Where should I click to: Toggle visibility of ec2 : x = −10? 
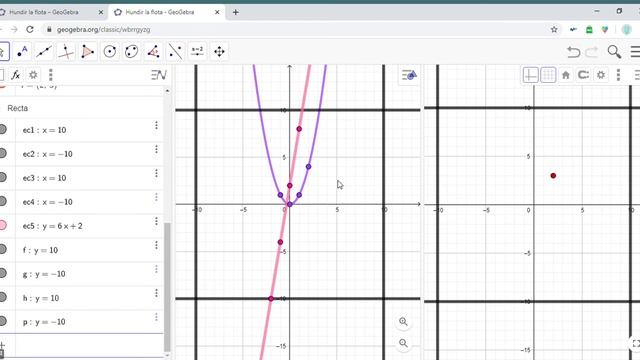click(3, 153)
